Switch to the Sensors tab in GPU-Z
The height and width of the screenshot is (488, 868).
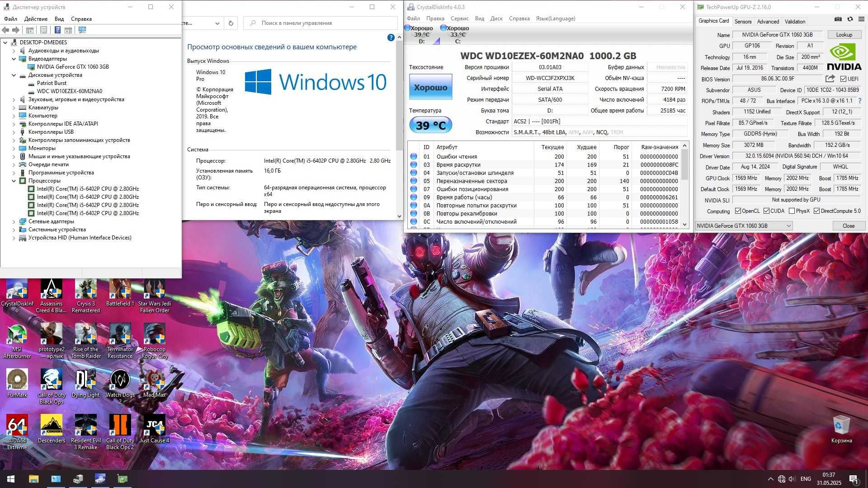[743, 22]
